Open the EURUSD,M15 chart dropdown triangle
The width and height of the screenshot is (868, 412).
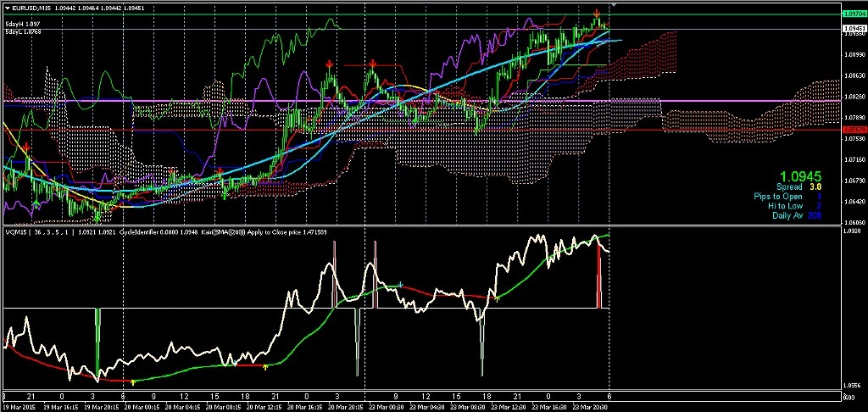7,8
